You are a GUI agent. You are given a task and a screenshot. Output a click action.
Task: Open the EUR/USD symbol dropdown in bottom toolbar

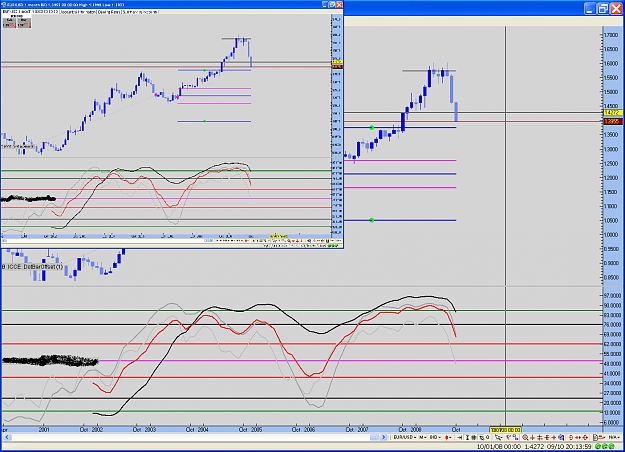point(405,437)
